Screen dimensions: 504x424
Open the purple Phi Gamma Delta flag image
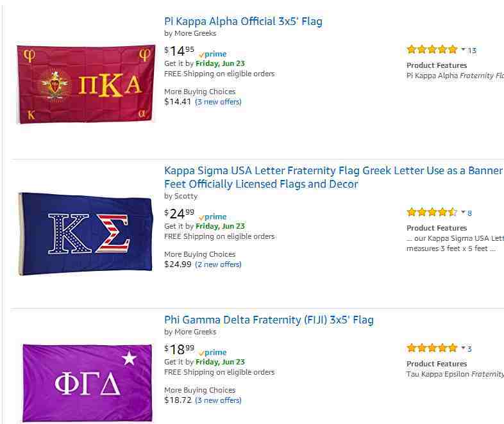[87, 383]
